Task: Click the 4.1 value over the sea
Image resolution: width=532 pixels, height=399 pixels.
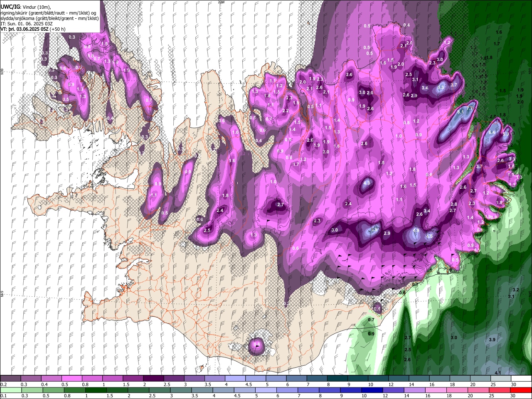Action: (x=498, y=373)
